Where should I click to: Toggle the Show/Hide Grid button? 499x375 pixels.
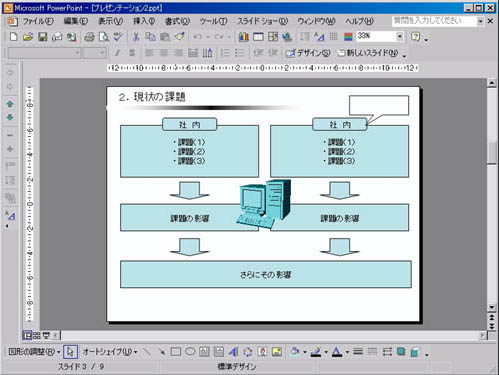[x=333, y=37]
